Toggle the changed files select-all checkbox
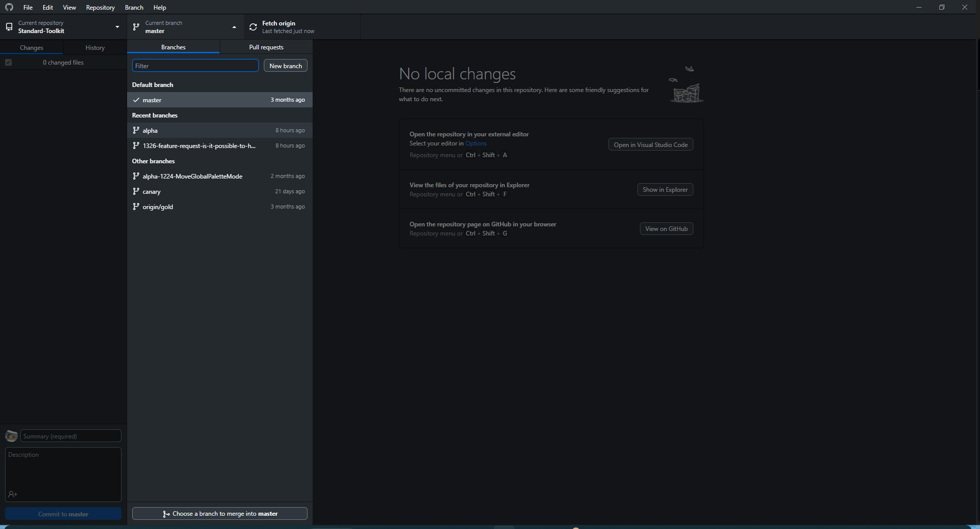This screenshot has width=980, height=529. (9, 63)
